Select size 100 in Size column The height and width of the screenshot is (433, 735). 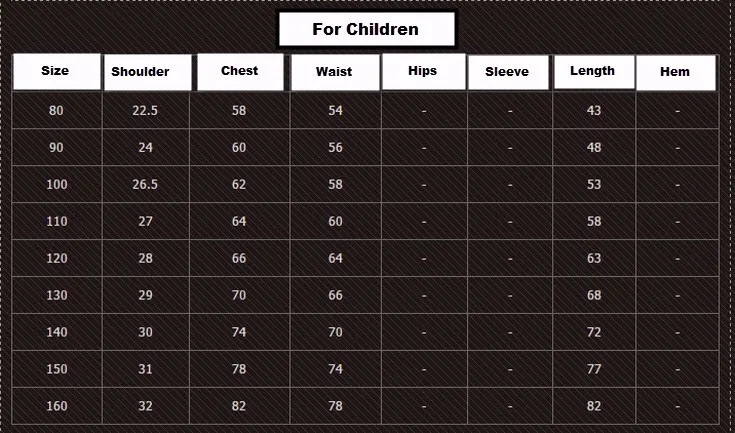57,185
